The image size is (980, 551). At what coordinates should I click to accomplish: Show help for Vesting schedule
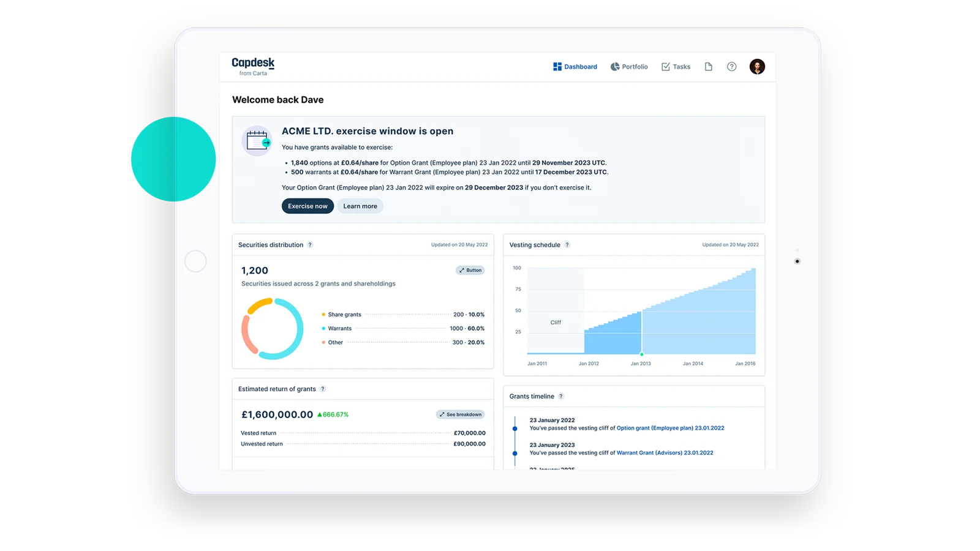click(x=567, y=245)
